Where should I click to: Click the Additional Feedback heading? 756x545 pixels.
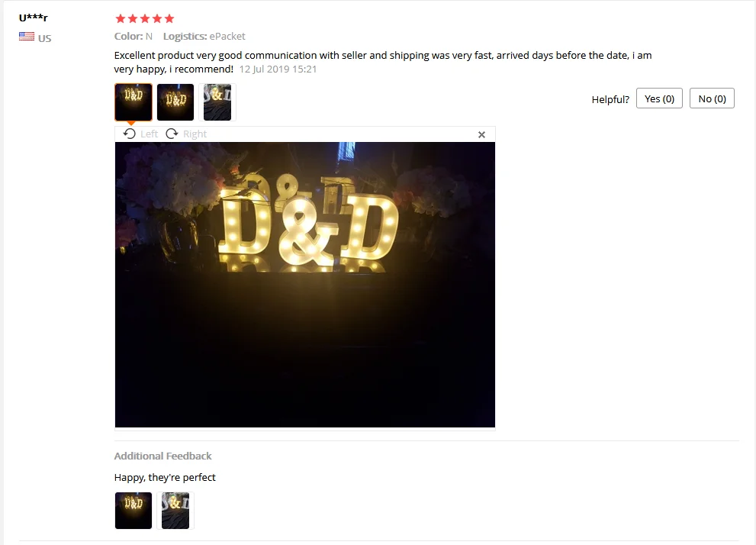(x=163, y=456)
